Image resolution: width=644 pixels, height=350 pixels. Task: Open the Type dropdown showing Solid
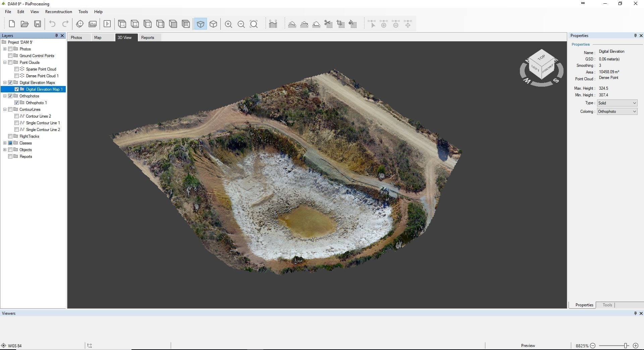(x=617, y=103)
